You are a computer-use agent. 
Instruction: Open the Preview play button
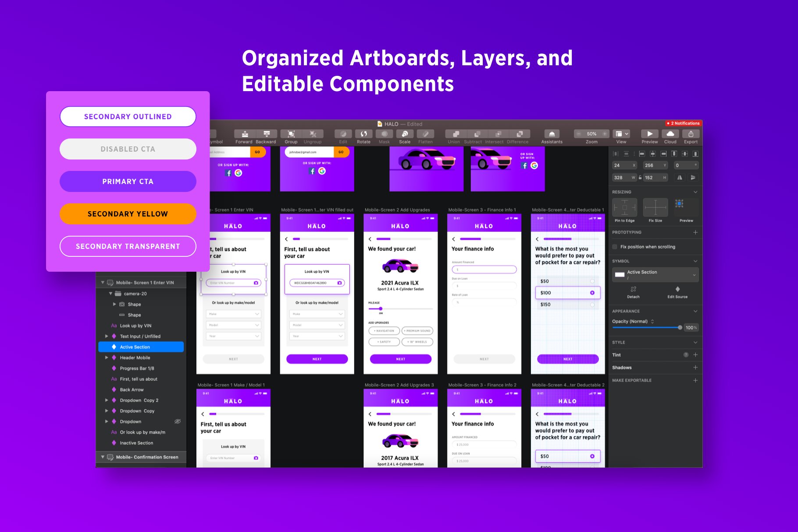coord(649,134)
